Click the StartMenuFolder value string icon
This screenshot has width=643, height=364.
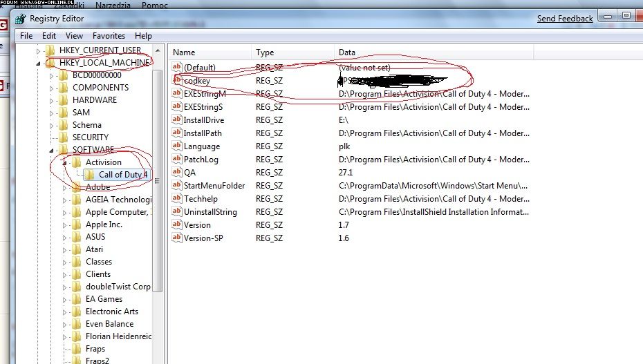177,185
